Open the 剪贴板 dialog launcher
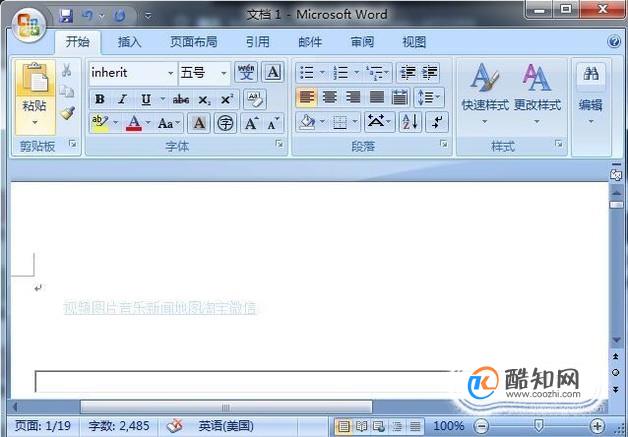The image size is (628, 437). (72, 143)
